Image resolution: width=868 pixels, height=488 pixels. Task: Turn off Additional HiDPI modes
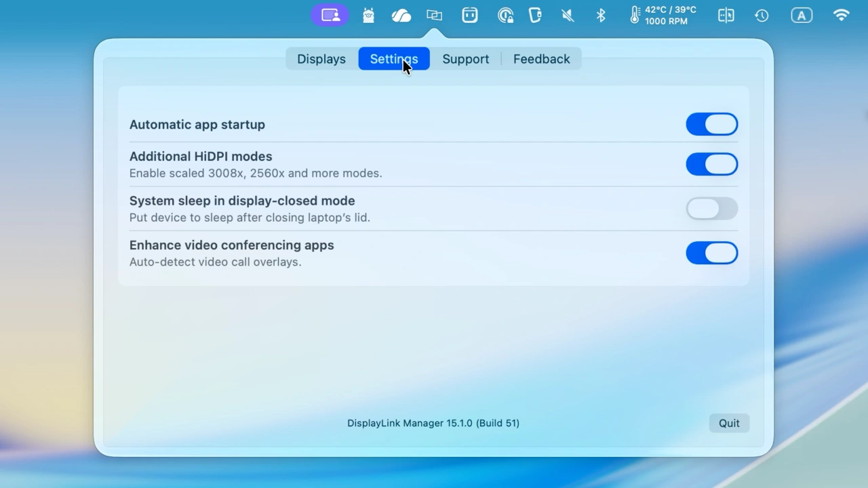[x=711, y=164]
